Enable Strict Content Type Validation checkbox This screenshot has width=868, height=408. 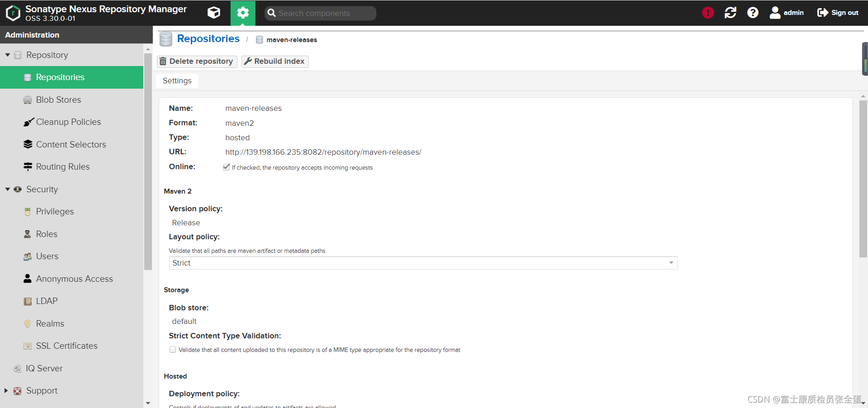point(172,350)
